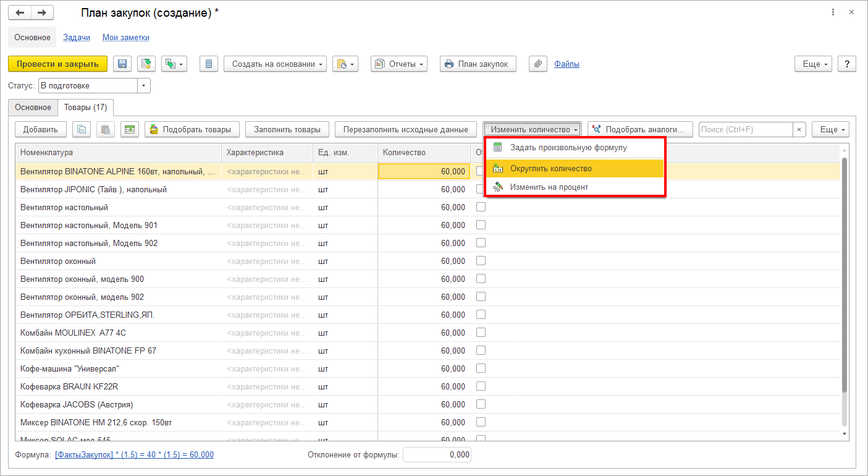868x476 pixels.
Task: Select the Товары (17) tab
Action: [x=86, y=107]
